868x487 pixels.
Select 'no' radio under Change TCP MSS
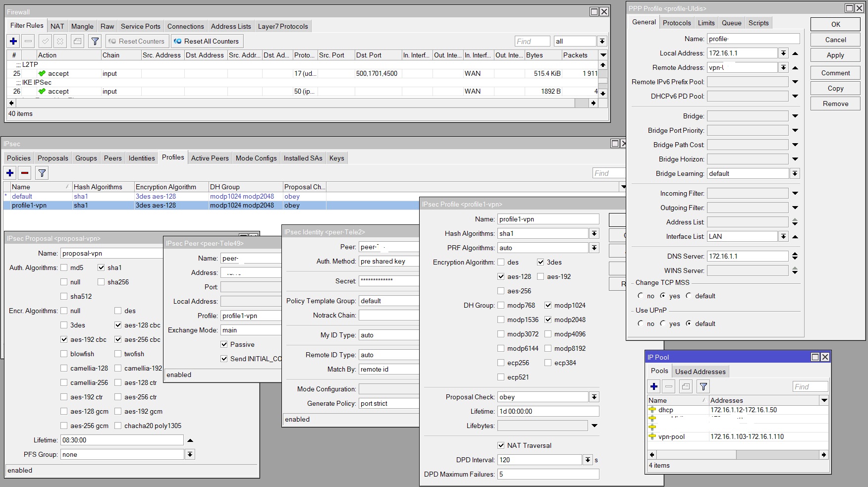(641, 296)
